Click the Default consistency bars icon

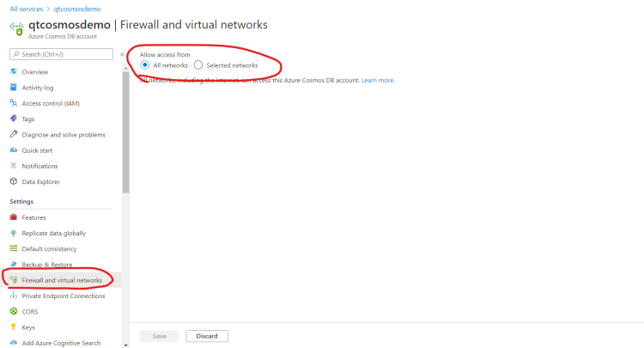[x=14, y=248]
